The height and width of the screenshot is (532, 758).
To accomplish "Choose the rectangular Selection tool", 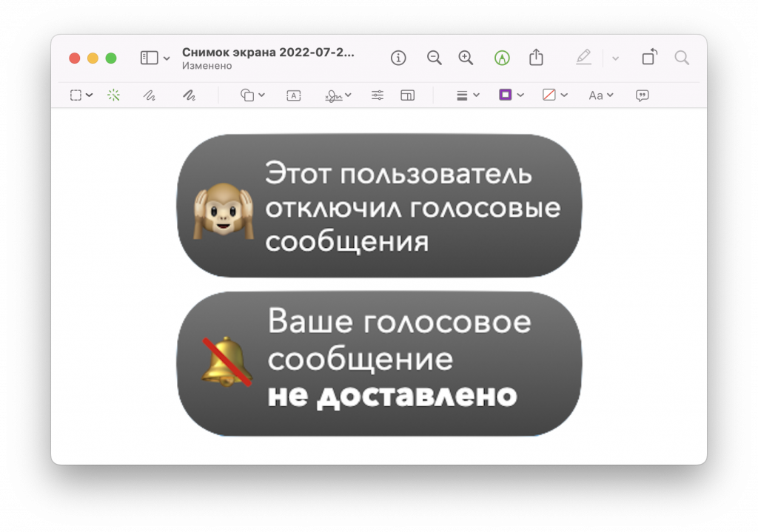I will 76,95.
